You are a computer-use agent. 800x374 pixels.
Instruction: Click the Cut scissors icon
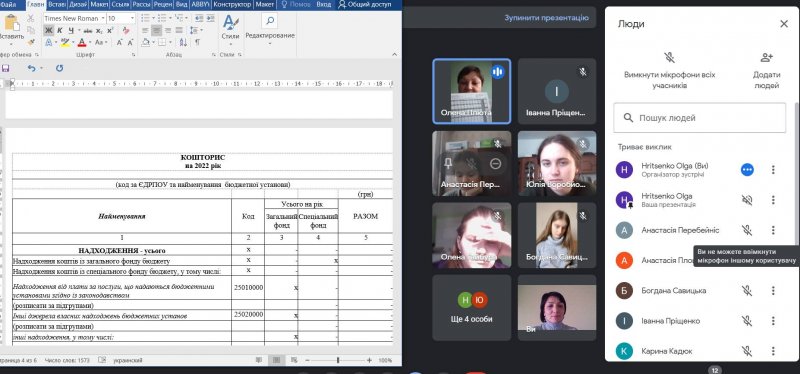(31, 18)
